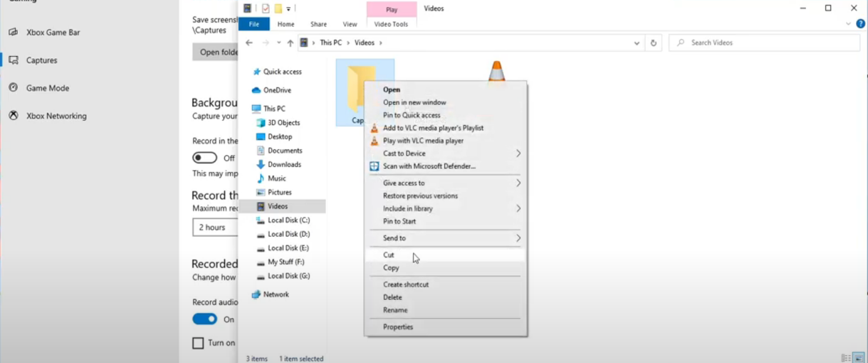868x363 pixels.
Task: Open Local Disk (G:) in the navigation pane
Action: 289,276
